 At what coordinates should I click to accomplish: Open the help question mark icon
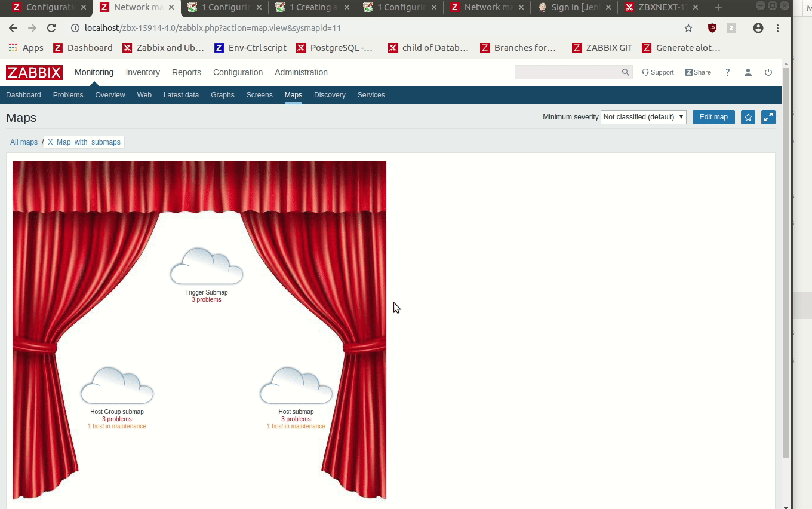(727, 72)
